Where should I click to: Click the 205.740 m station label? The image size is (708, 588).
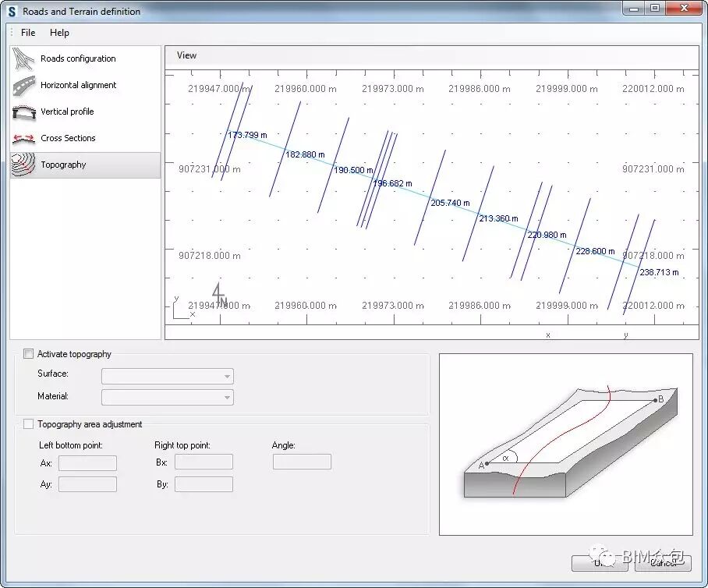click(x=451, y=203)
